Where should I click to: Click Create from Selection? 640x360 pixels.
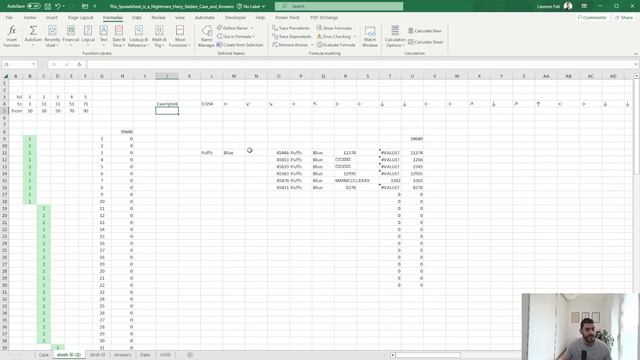tap(240, 45)
